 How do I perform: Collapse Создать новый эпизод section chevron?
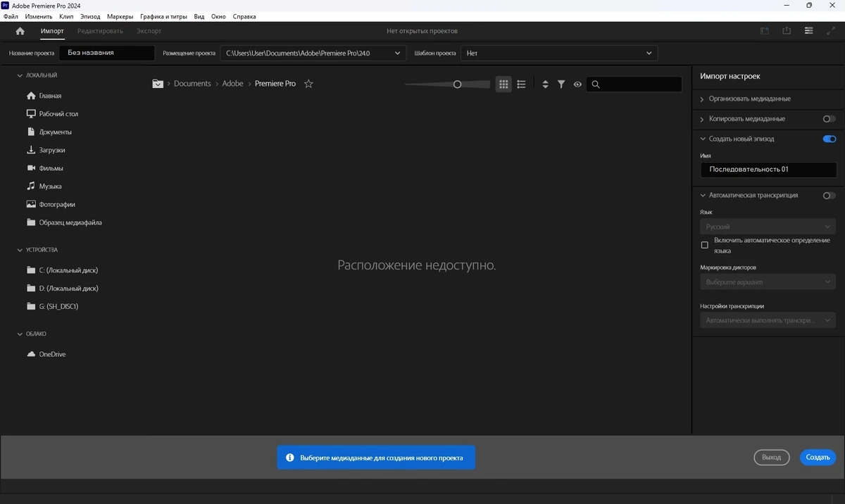pyautogui.click(x=703, y=139)
